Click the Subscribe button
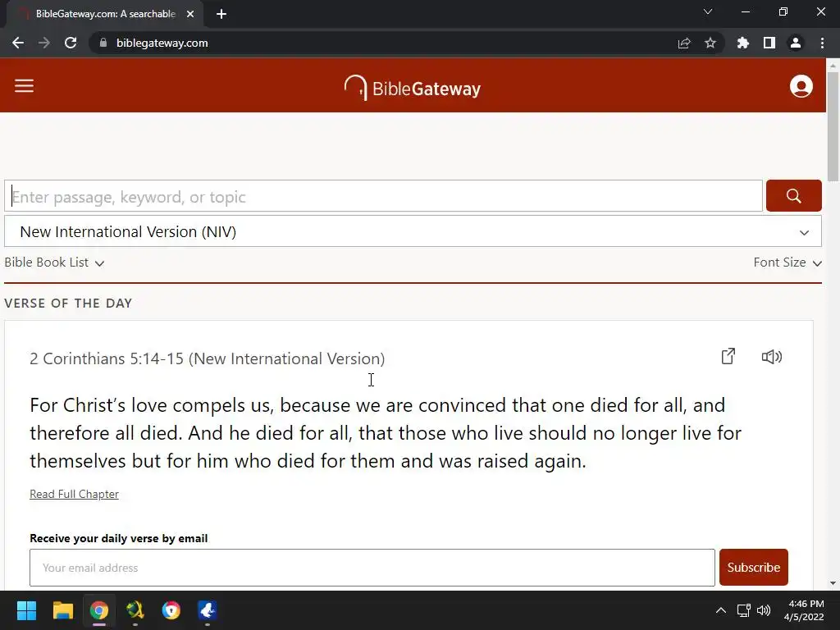 (x=753, y=568)
